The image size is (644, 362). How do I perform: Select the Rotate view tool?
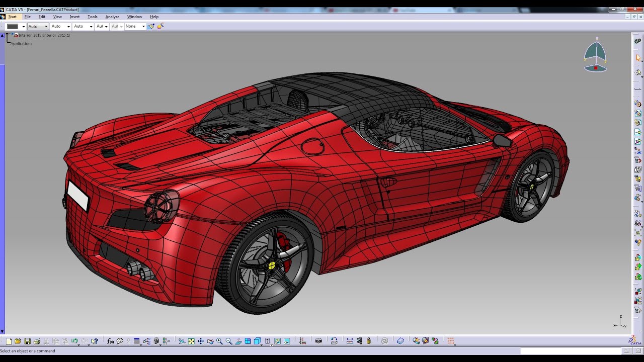(x=210, y=341)
